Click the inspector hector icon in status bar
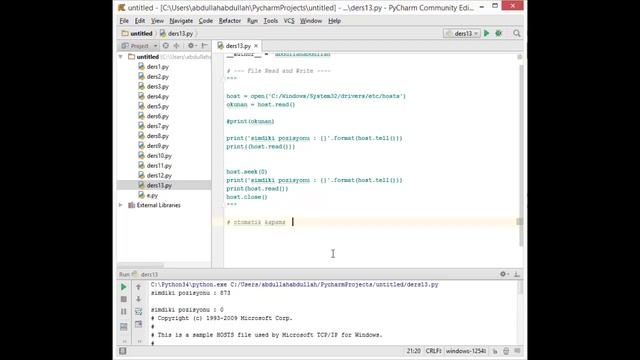 (x=506, y=351)
